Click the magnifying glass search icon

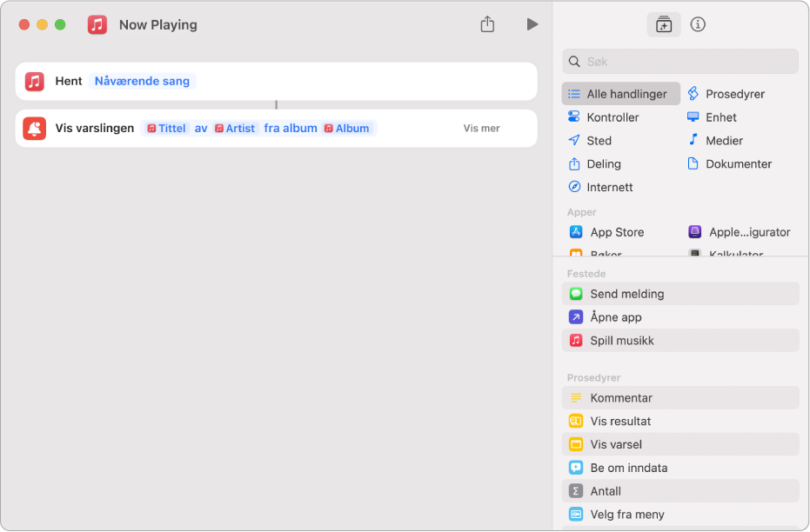click(x=574, y=62)
